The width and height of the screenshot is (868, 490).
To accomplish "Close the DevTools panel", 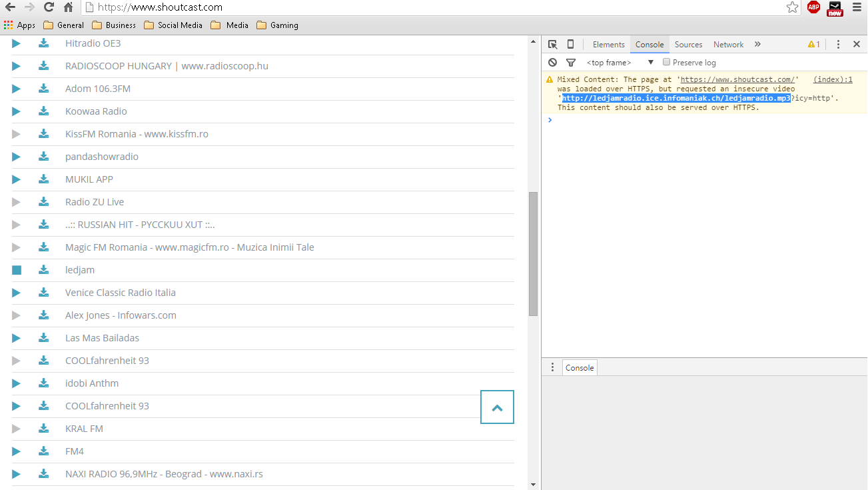I will point(857,45).
